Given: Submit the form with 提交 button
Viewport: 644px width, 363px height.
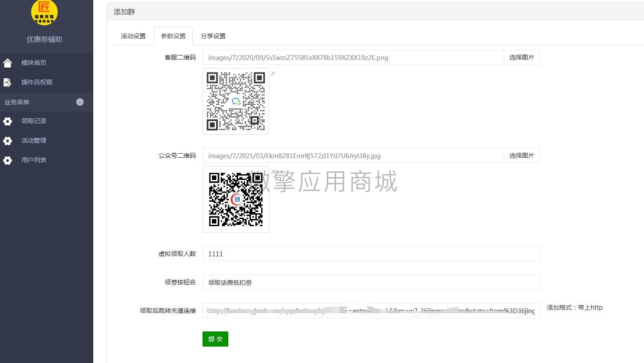Looking at the screenshot, I should coord(215,339).
